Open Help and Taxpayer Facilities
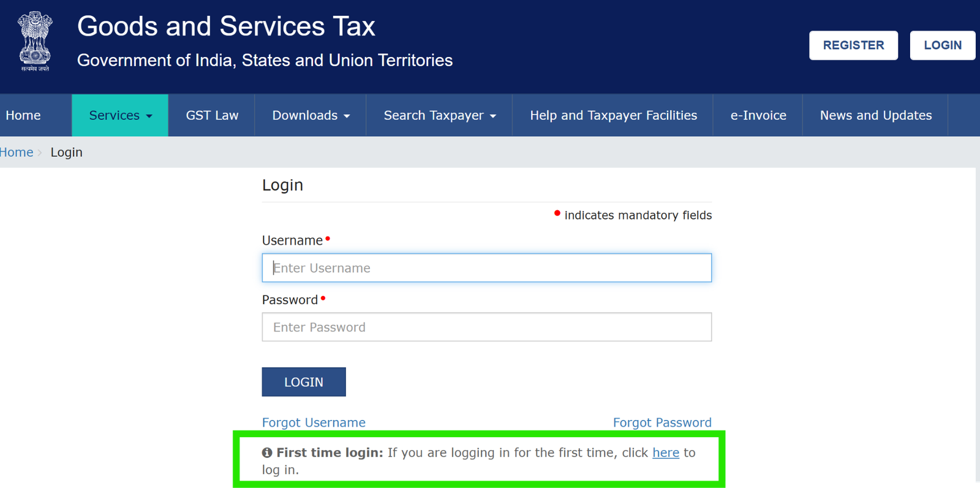The image size is (980, 488). [613, 115]
